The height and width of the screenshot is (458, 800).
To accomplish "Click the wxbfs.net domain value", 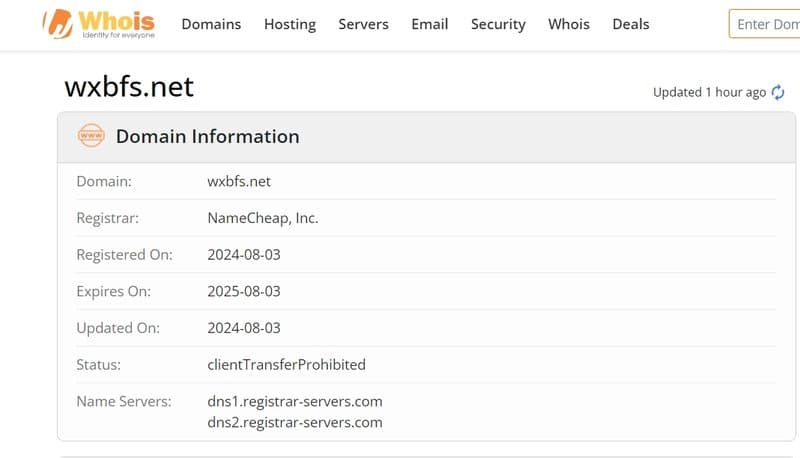I will (x=239, y=181).
